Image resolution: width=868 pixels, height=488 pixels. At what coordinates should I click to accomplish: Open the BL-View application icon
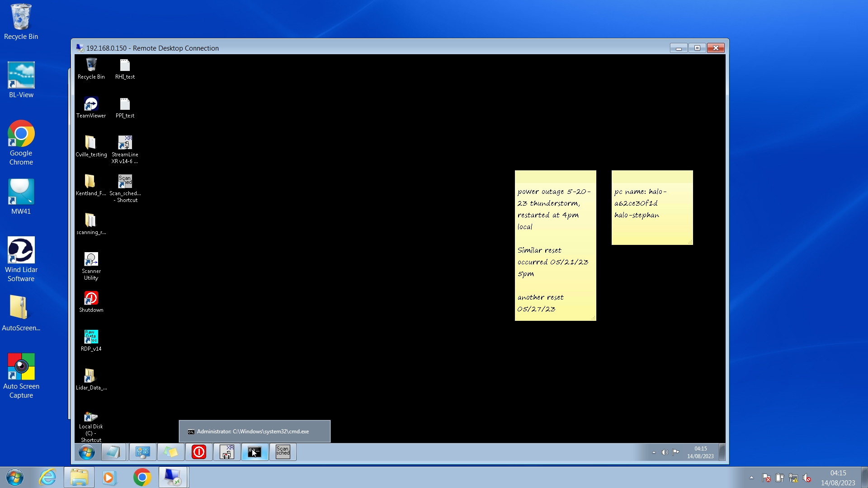pos(21,75)
